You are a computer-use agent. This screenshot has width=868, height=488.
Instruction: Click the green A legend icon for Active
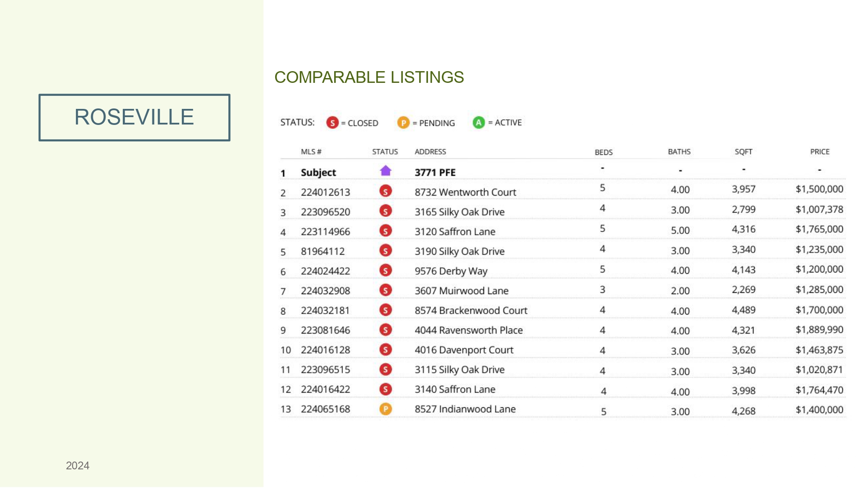(479, 123)
